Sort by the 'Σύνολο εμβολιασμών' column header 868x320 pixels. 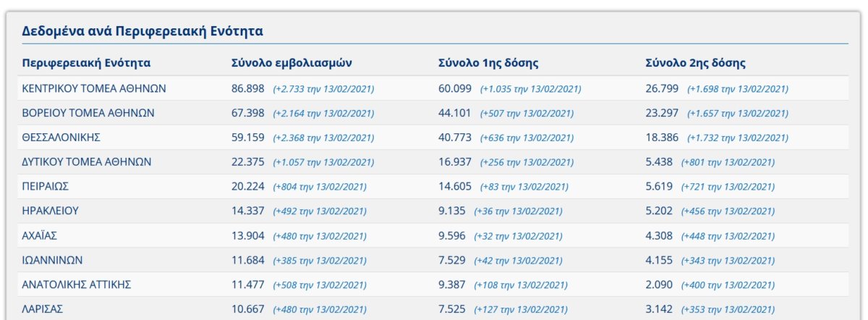tap(292, 63)
